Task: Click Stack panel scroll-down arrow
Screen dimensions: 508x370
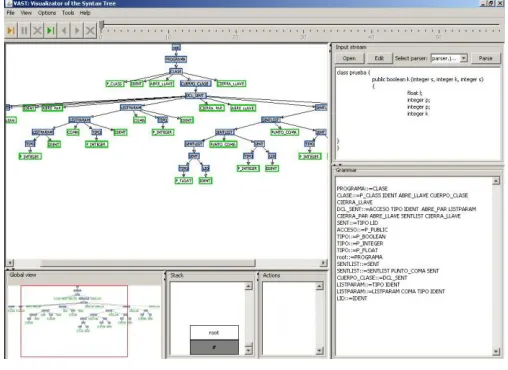Action: tap(249, 351)
